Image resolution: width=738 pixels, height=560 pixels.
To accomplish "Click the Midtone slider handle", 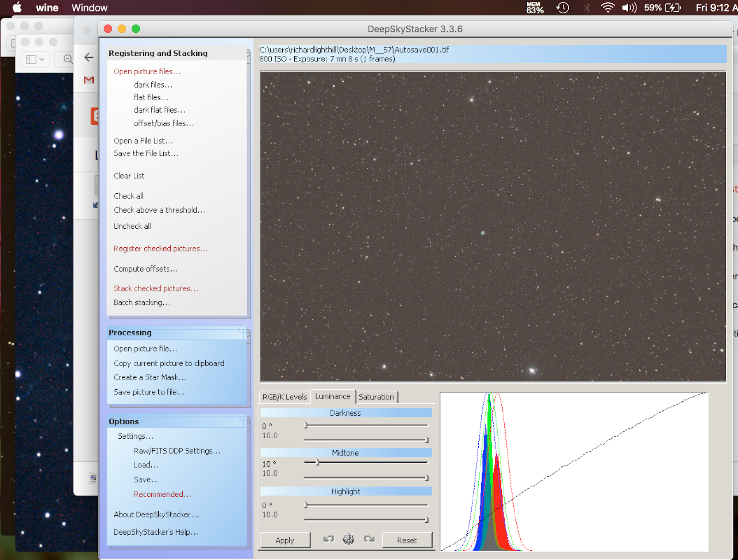I will (317, 462).
